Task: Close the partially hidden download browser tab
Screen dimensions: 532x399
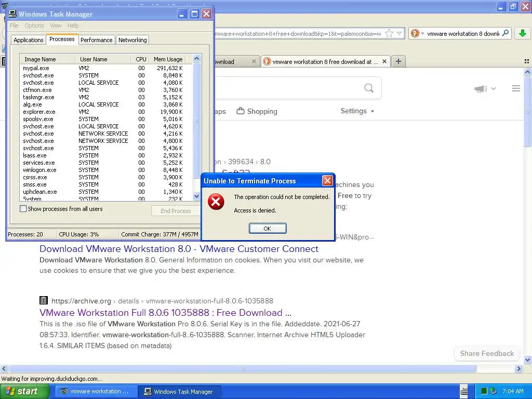Action: pos(254,61)
